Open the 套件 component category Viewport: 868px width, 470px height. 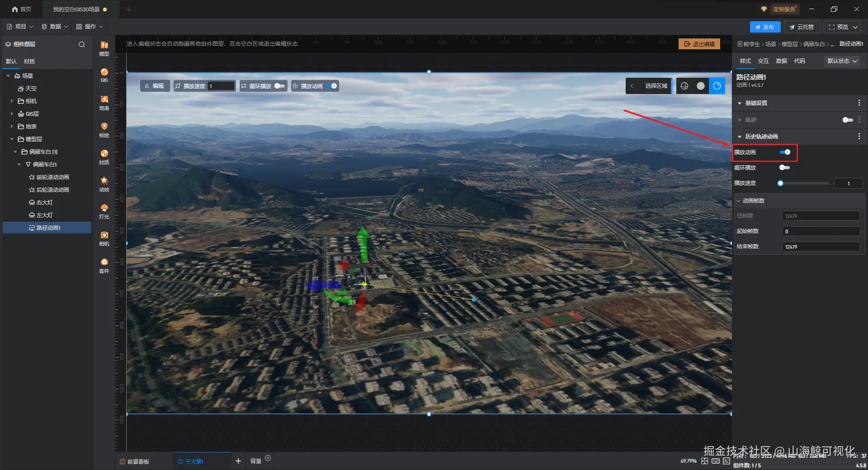pos(104,266)
